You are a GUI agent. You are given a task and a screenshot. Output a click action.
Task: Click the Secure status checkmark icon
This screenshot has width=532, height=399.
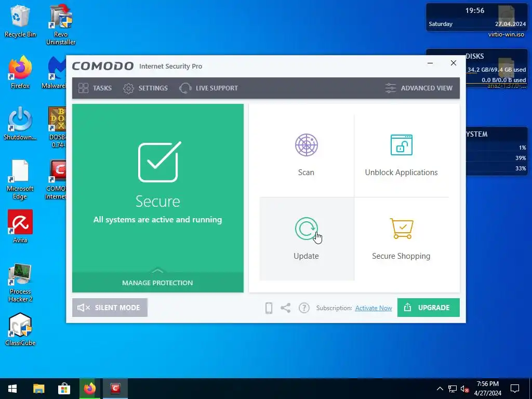(x=159, y=162)
